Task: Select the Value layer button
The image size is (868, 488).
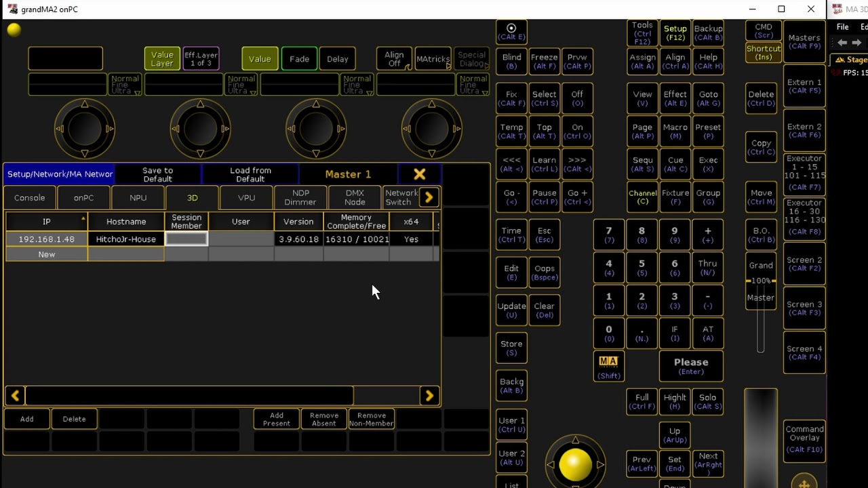Action: pos(260,59)
